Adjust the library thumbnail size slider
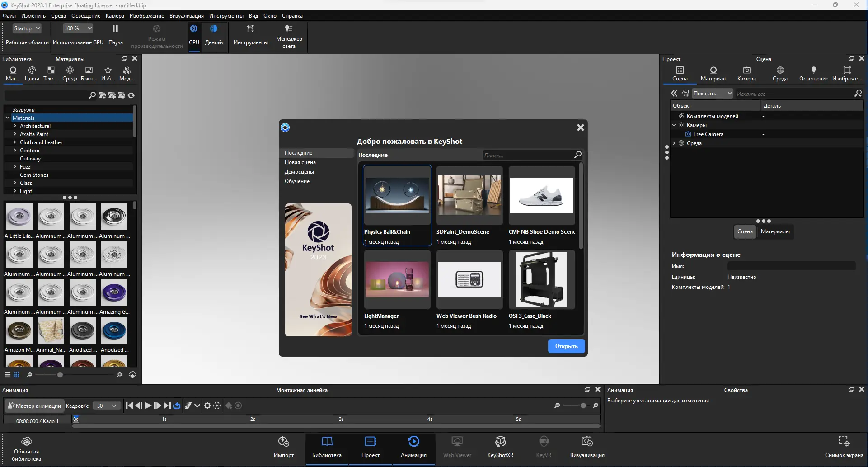This screenshot has height=467, width=868. point(60,375)
